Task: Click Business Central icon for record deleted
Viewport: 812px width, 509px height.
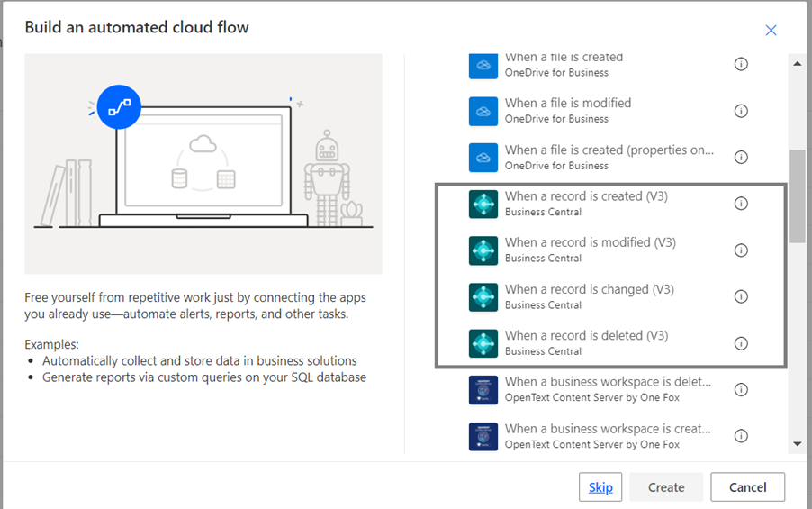Action: pos(483,343)
